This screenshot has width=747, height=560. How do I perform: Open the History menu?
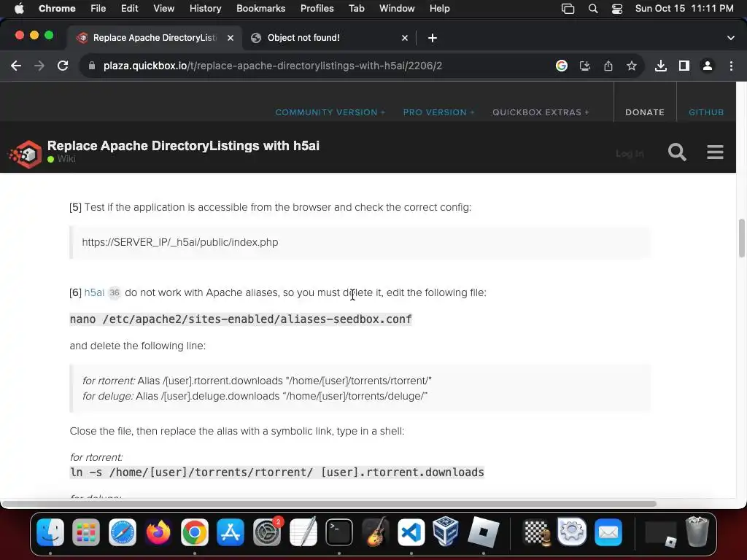click(x=205, y=9)
